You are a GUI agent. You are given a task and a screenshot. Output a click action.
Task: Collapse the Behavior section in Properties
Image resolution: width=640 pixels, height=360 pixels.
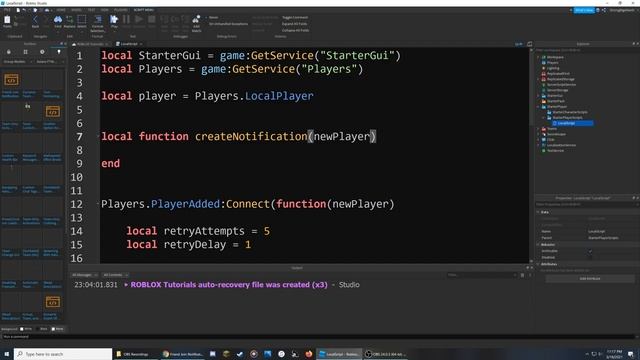click(x=538, y=244)
